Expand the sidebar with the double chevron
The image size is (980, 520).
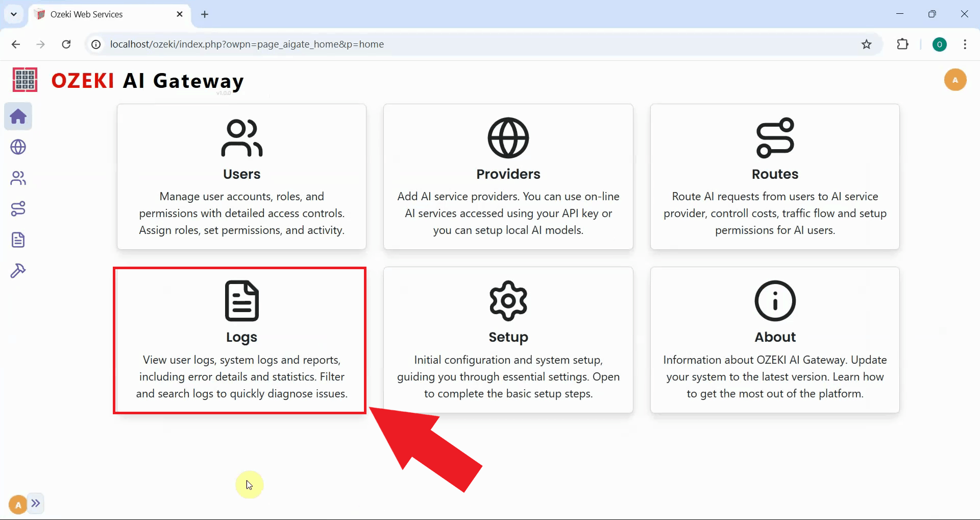pos(36,504)
